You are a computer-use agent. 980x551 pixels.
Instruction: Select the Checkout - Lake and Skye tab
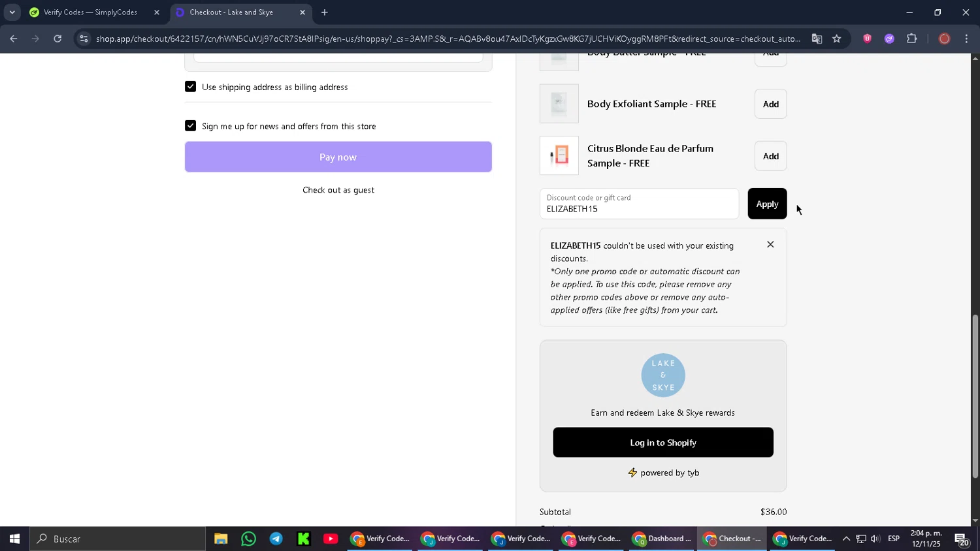click(231, 12)
